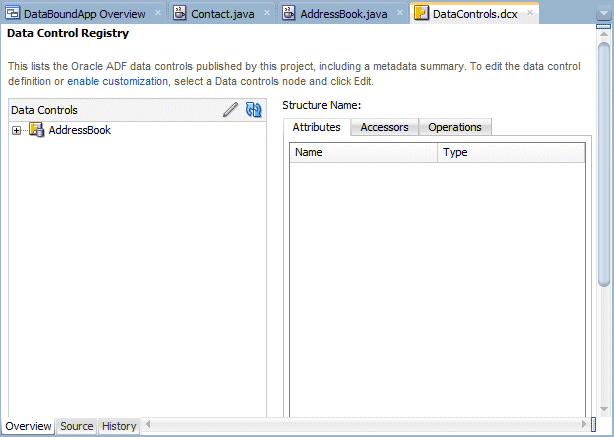Close the Contact.java tab
614x437 pixels.
(267, 13)
